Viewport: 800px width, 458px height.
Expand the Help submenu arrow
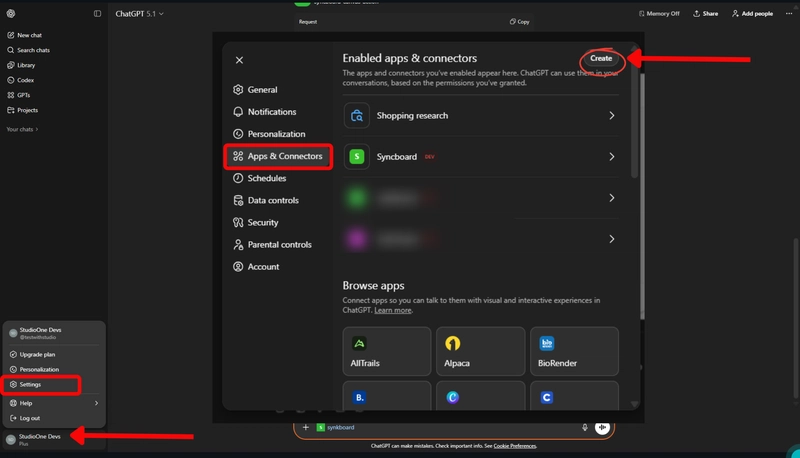pyautogui.click(x=96, y=403)
